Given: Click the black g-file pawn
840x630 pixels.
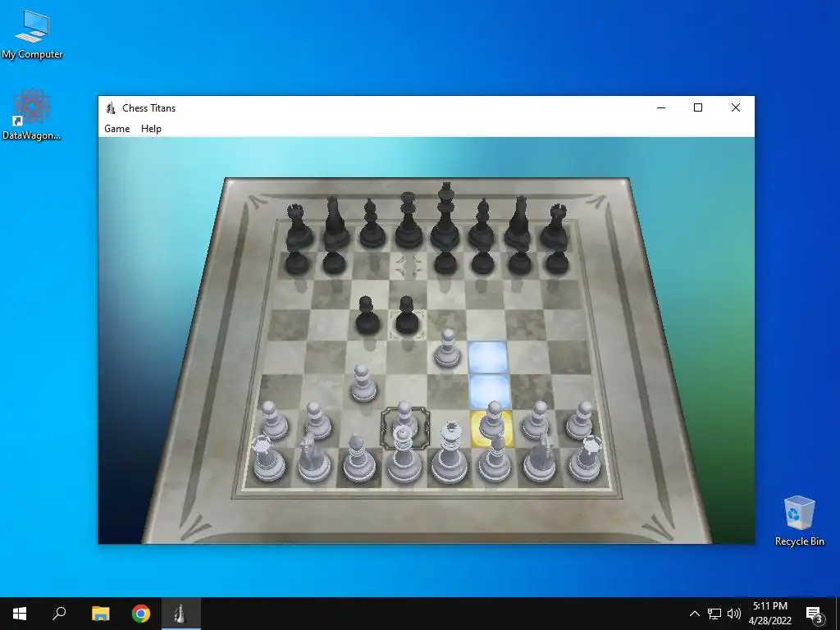Looking at the screenshot, I should pos(519,262).
